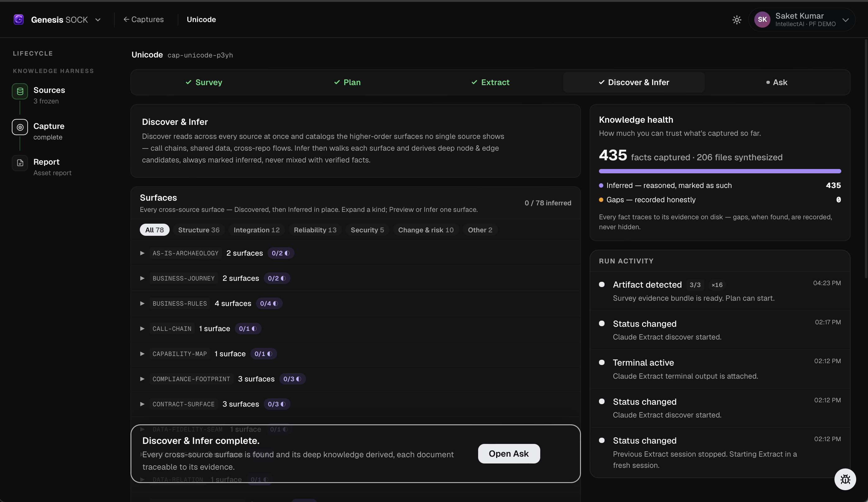868x502 pixels.
Task: Expand the COMPLIANCE-FOOTPRINT surface group
Action: [x=142, y=379]
